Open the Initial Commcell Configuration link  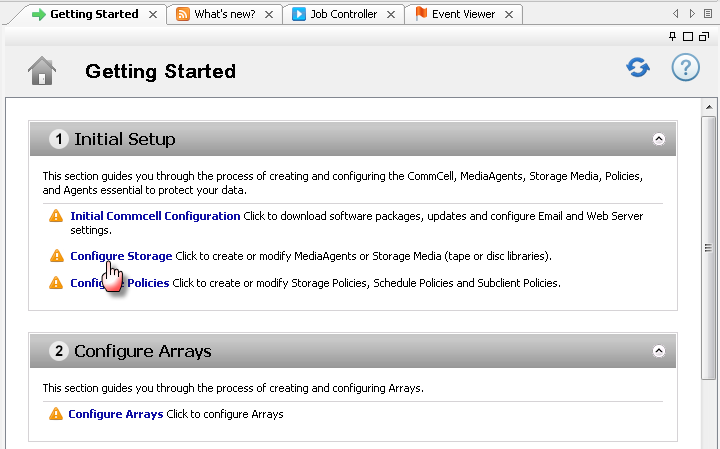pos(155,216)
